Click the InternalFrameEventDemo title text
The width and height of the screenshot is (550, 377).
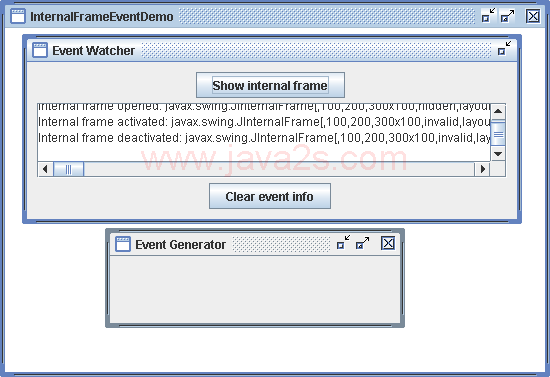coord(102,16)
